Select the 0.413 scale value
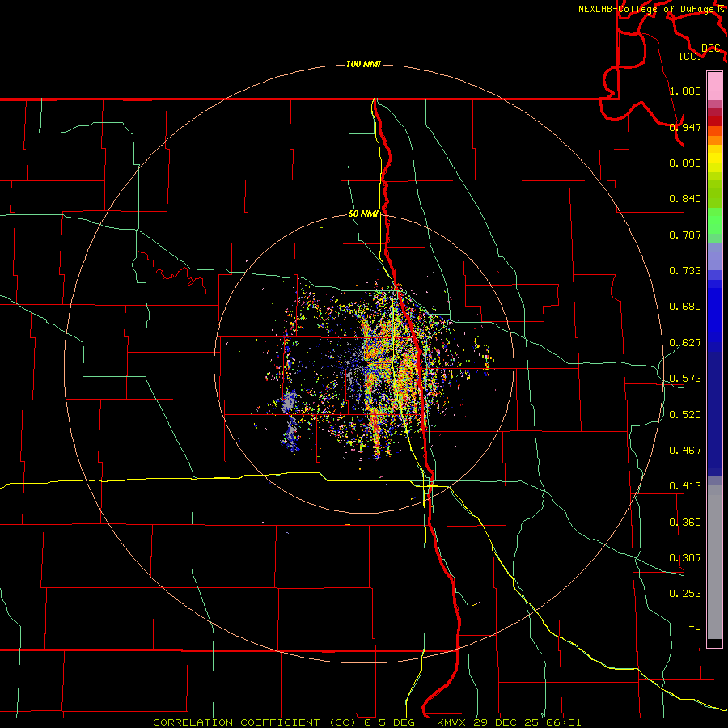Screen dimensions: 728x728 point(685,485)
